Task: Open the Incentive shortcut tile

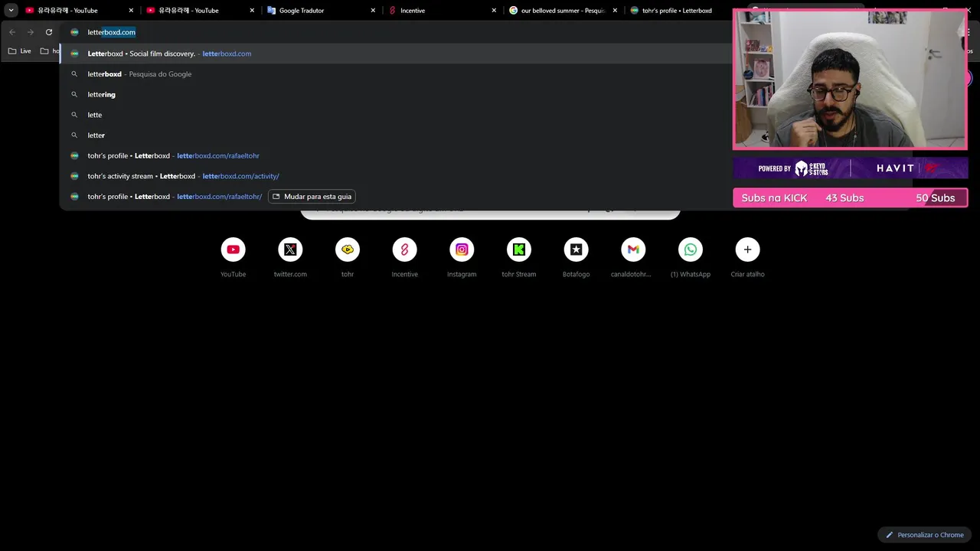Action: (x=405, y=257)
